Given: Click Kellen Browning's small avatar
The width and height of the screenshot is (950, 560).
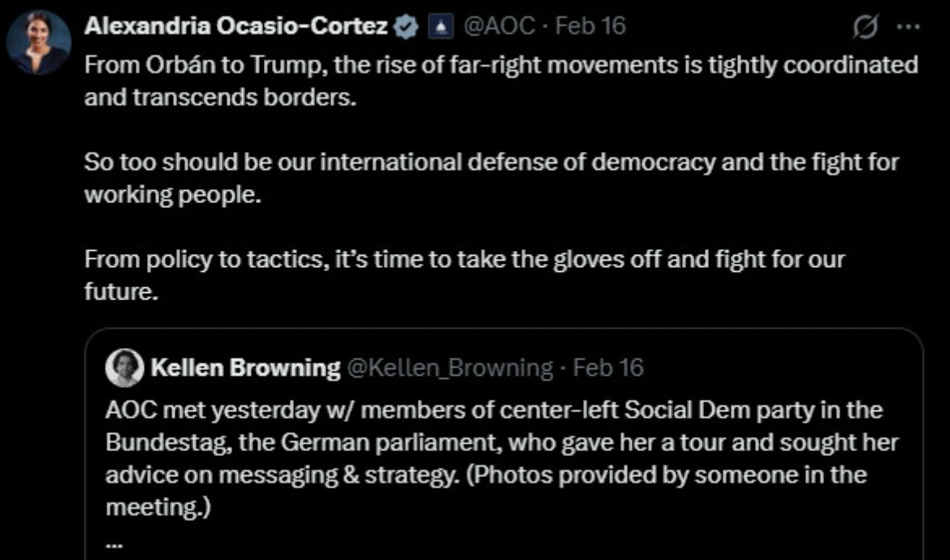Looking at the screenshot, I should coord(125,368).
